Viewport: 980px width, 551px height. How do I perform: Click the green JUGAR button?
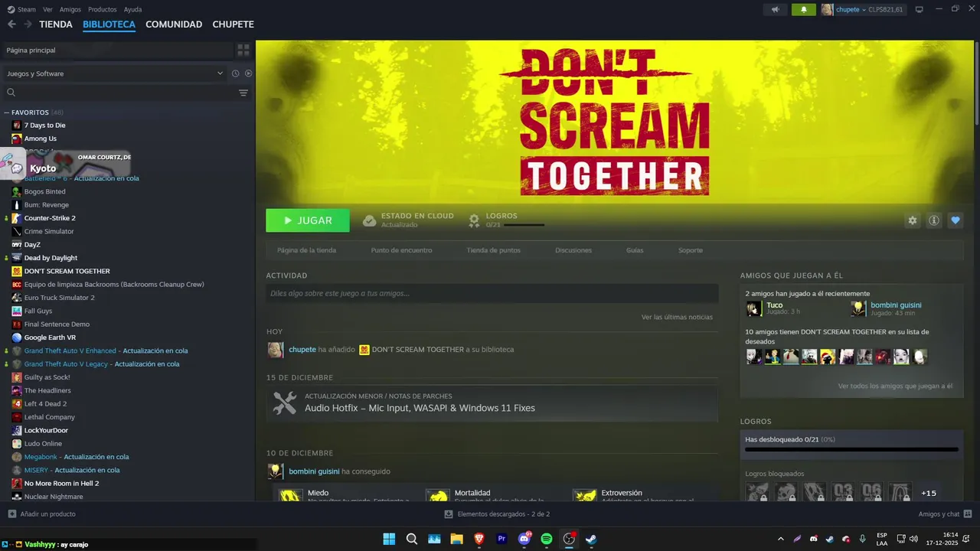pos(308,220)
